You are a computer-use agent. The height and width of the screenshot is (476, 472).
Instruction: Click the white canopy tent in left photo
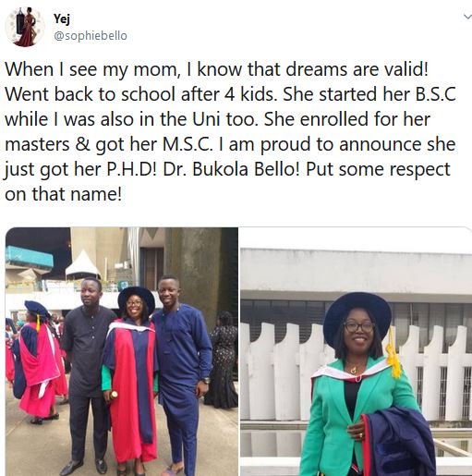click(x=82, y=264)
